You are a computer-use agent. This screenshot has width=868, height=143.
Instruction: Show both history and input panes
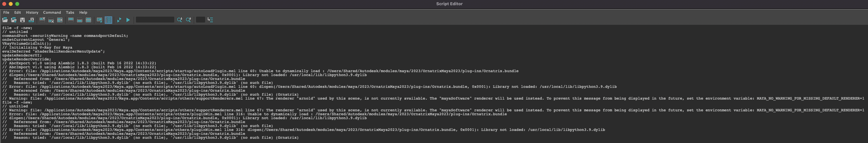coord(88,20)
